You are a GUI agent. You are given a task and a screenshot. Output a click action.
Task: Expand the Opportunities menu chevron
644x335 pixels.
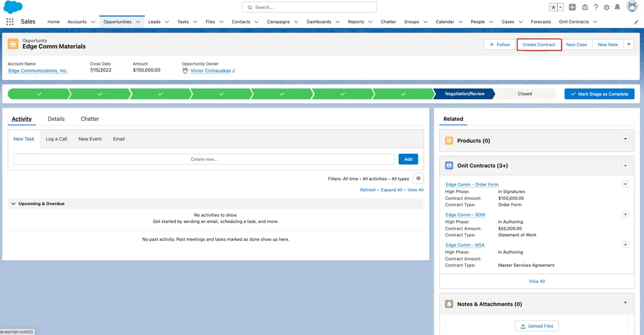click(x=138, y=22)
